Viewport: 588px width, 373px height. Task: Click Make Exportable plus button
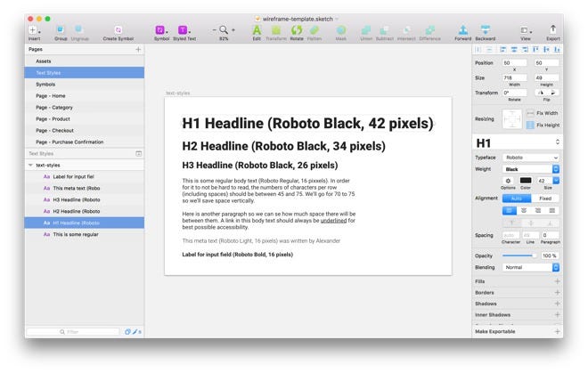coord(557,331)
